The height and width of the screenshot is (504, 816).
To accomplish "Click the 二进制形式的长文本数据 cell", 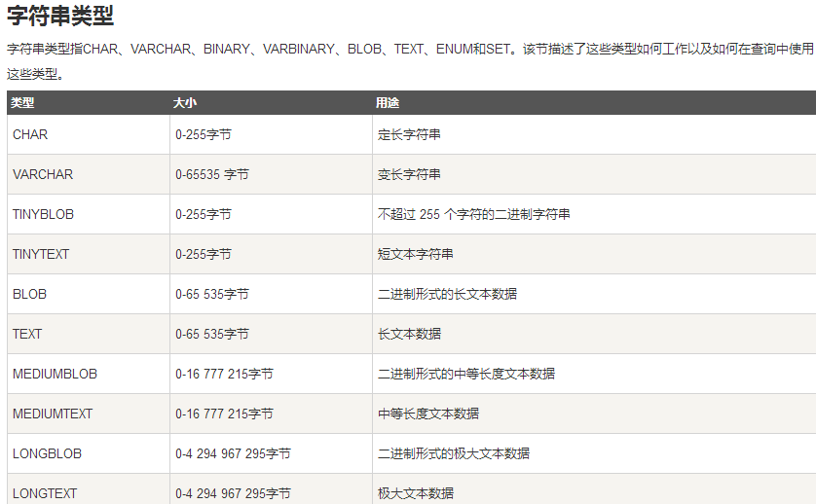I will (x=594, y=294).
